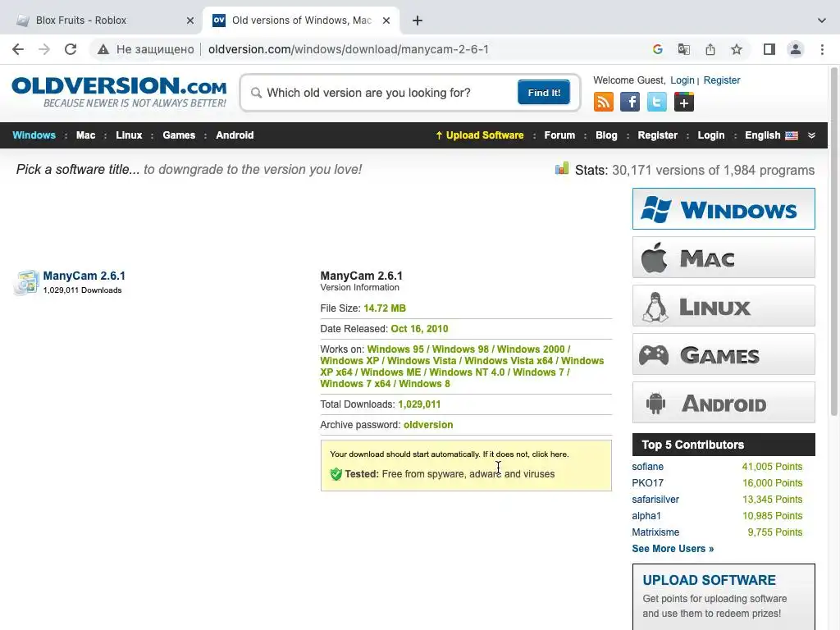The width and height of the screenshot is (840, 630).
Task: Click the Linux category banner
Action: coord(724,305)
